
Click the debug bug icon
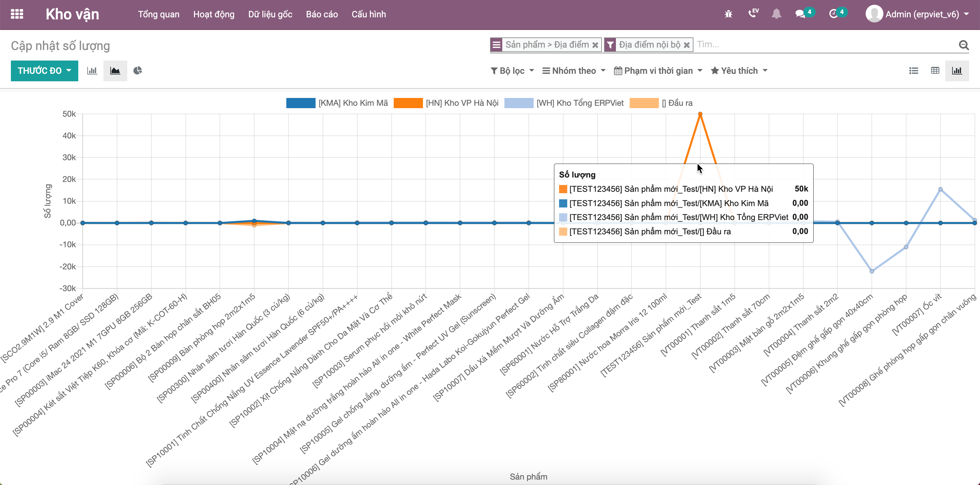coord(729,15)
